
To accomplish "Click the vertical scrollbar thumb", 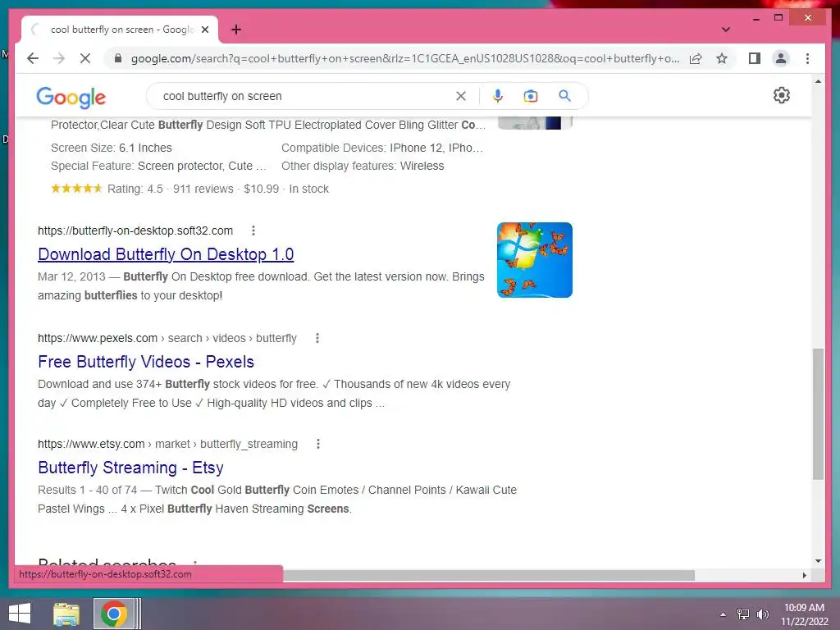I will coord(818,413).
